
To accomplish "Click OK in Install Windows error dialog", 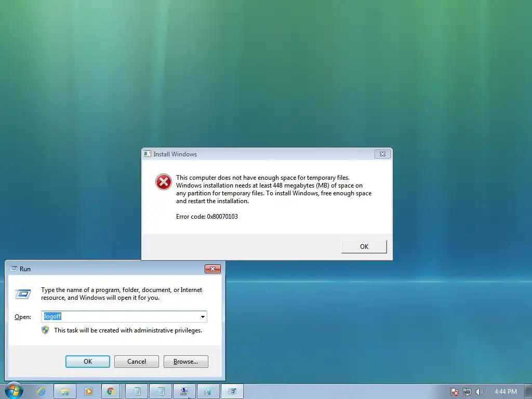I will (x=364, y=247).
